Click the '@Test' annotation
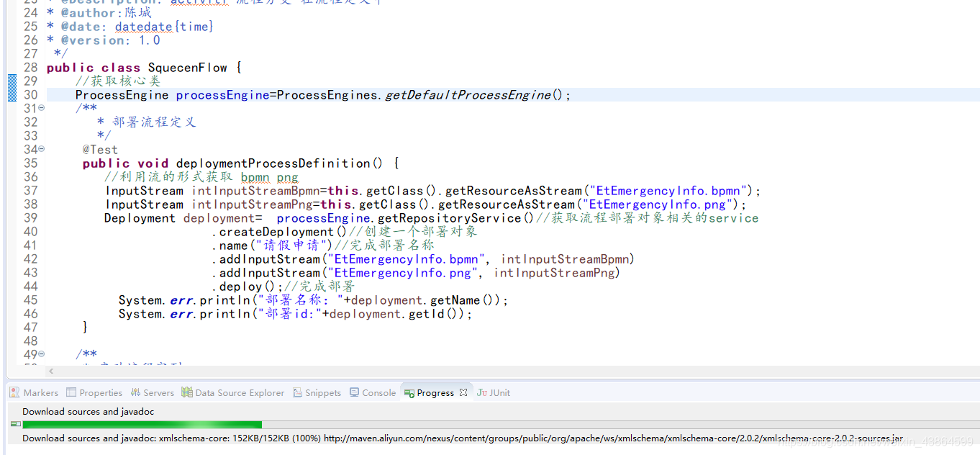The width and height of the screenshot is (980, 455). coord(100,150)
